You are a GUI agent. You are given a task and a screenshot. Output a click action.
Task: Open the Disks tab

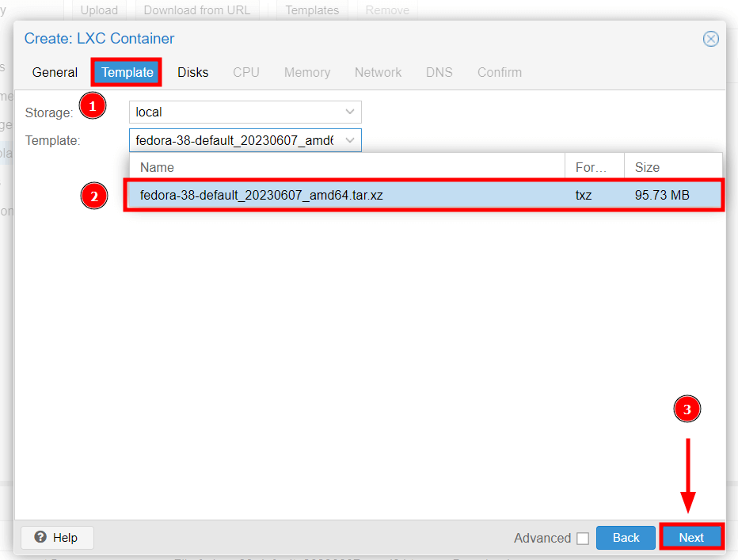click(192, 72)
